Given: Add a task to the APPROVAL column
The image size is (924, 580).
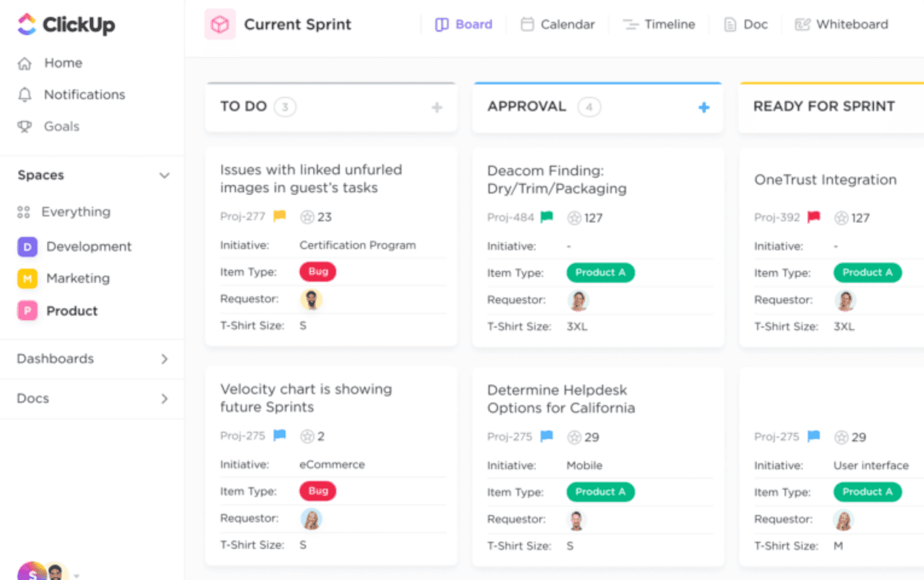Looking at the screenshot, I should (x=704, y=107).
